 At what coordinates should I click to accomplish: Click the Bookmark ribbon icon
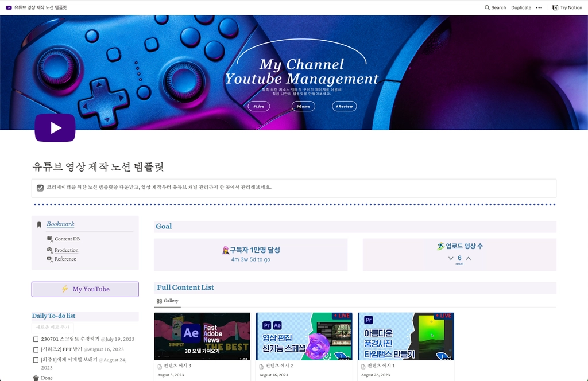coord(39,224)
